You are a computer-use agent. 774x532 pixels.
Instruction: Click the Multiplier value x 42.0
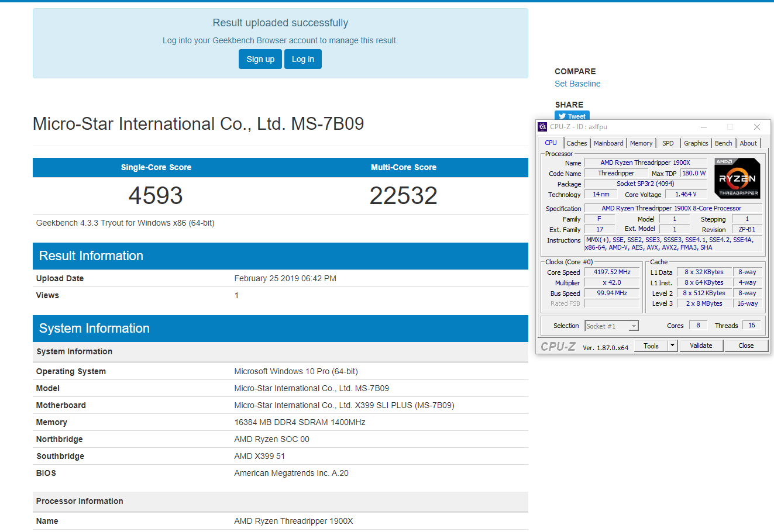click(x=612, y=282)
